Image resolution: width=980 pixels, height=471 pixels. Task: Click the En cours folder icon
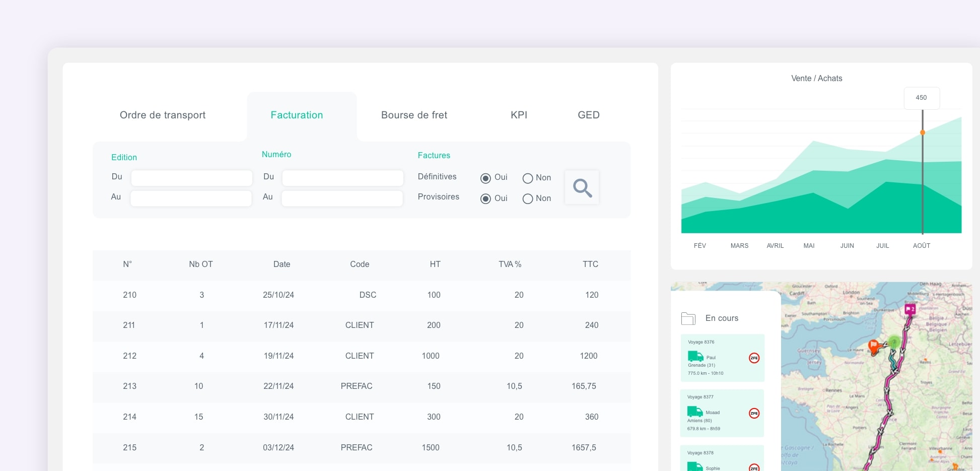tap(688, 318)
